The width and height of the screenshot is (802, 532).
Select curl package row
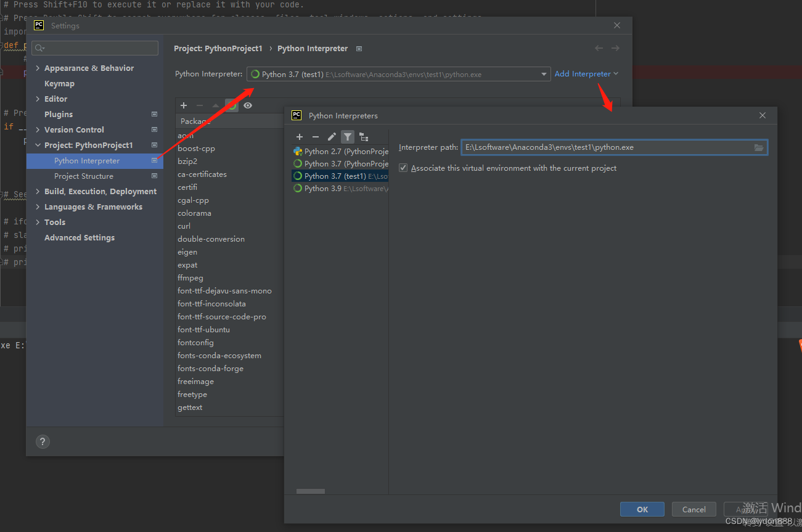[x=230, y=226]
